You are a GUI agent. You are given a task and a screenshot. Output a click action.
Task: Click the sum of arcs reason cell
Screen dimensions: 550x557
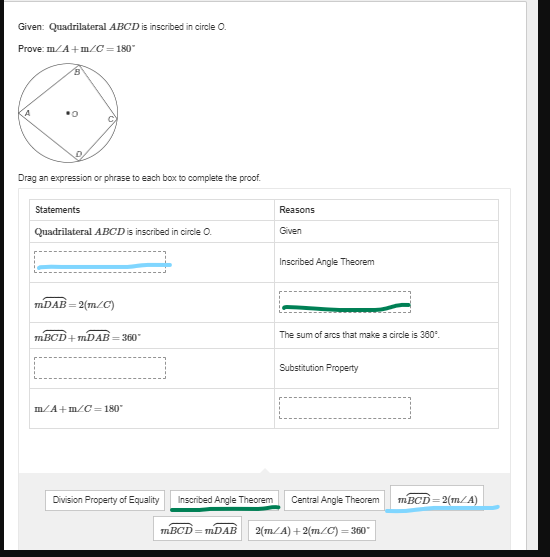coord(386,335)
